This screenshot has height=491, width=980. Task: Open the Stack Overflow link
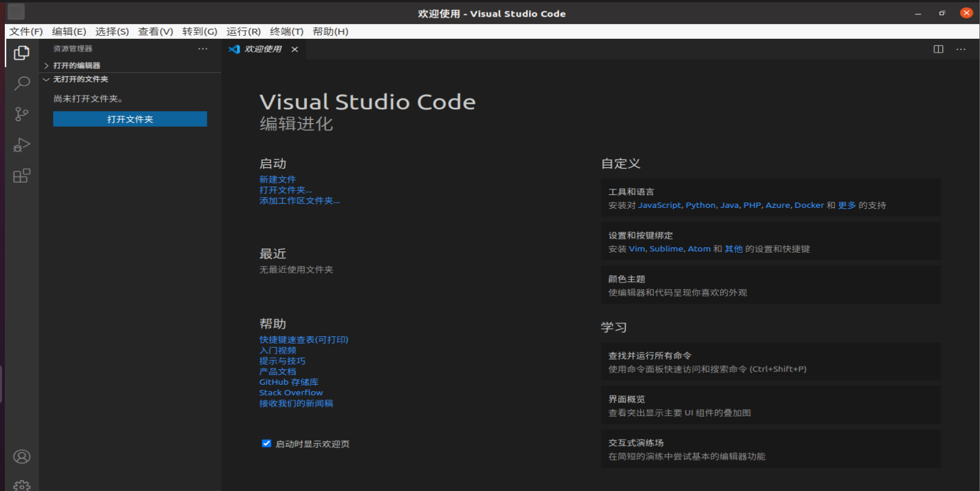pos(291,392)
